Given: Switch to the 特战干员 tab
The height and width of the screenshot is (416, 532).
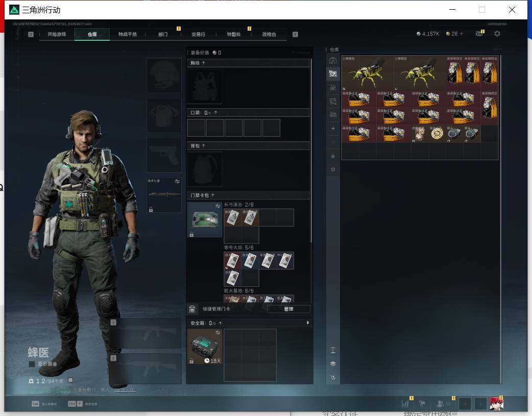Looking at the screenshot, I should [127, 34].
